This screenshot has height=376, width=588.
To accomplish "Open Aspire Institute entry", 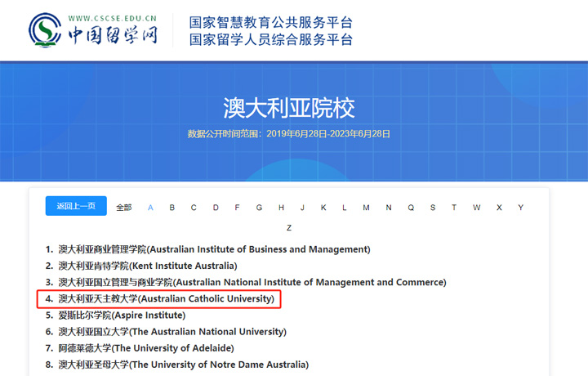I will (x=122, y=316).
